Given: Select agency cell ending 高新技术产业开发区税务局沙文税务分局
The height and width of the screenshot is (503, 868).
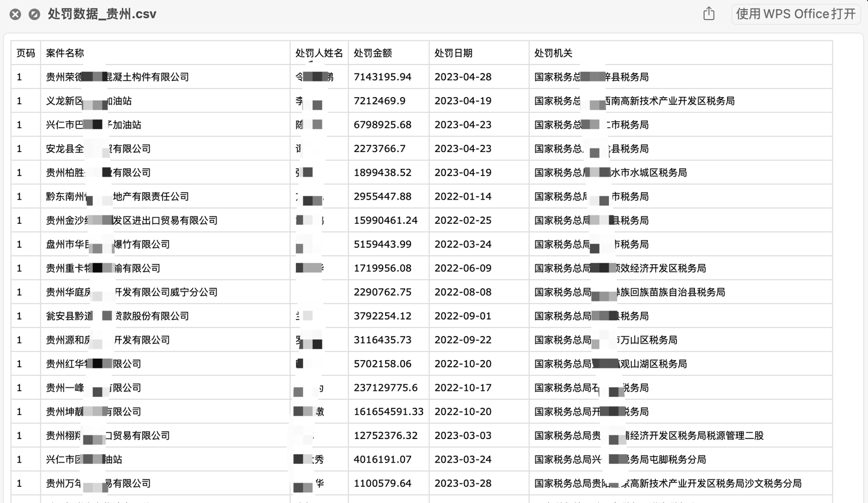Looking at the screenshot, I should 681,483.
